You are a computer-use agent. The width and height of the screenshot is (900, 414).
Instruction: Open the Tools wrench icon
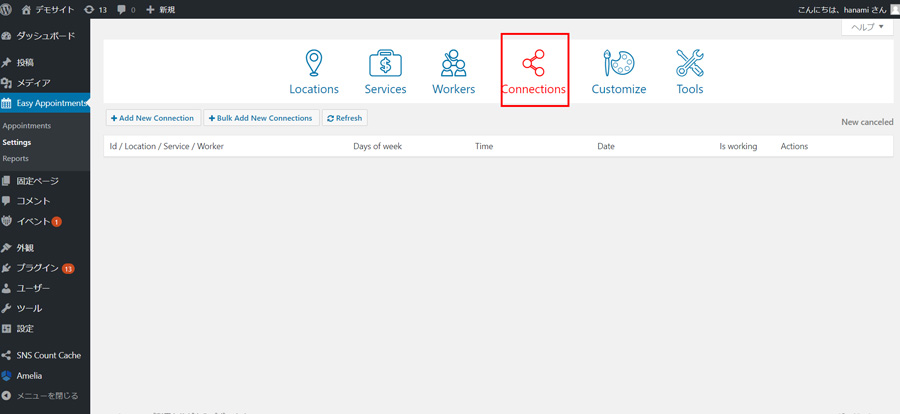tap(690, 63)
